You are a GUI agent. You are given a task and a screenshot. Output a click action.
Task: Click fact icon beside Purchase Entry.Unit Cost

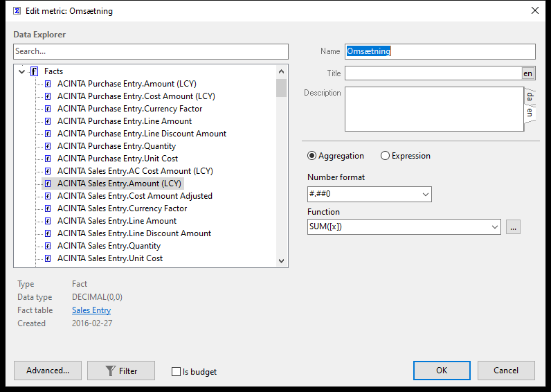(x=48, y=159)
